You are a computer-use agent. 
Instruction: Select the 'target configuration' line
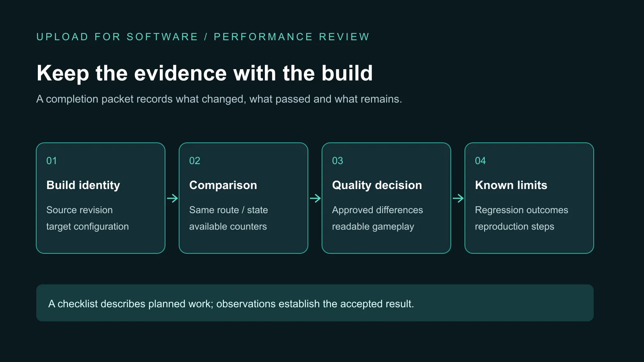pyautogui.click(x=88, y=226)
